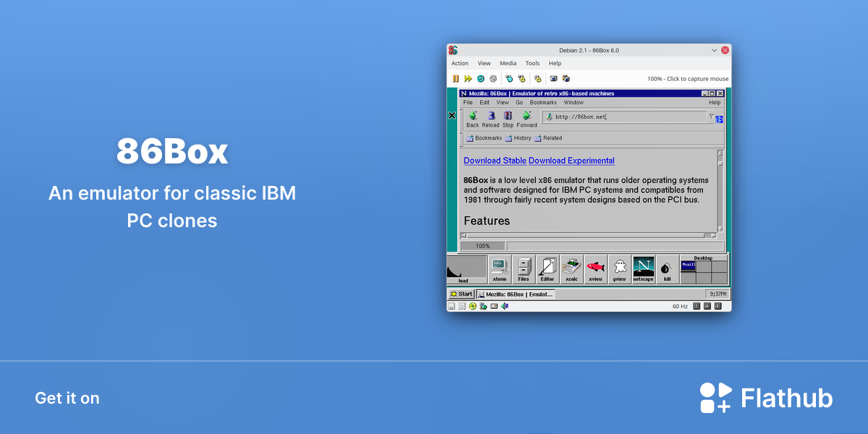Open Netscape Go menu
Viewport: 868px width, 434px height.
pyautogui.click(x=519, y=103)
